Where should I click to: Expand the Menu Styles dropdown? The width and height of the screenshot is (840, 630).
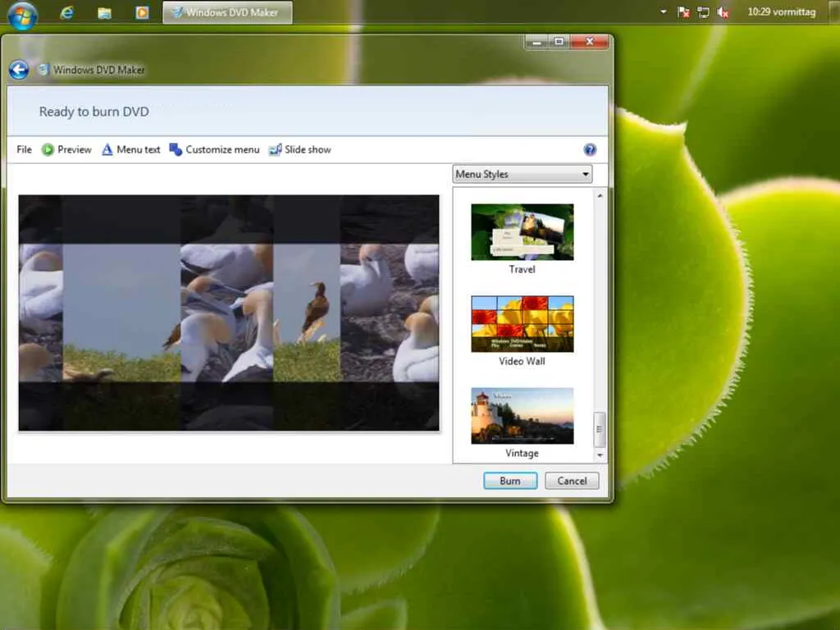[x=523, y=174]
